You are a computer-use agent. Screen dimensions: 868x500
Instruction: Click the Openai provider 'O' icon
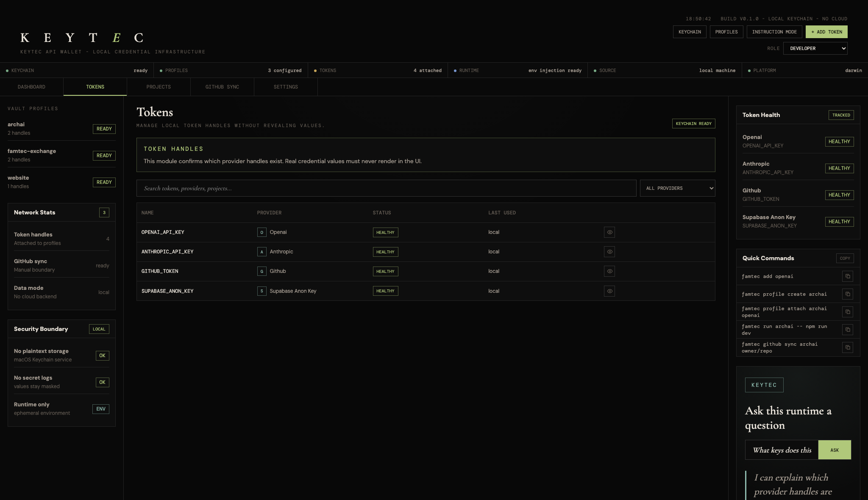262,232
